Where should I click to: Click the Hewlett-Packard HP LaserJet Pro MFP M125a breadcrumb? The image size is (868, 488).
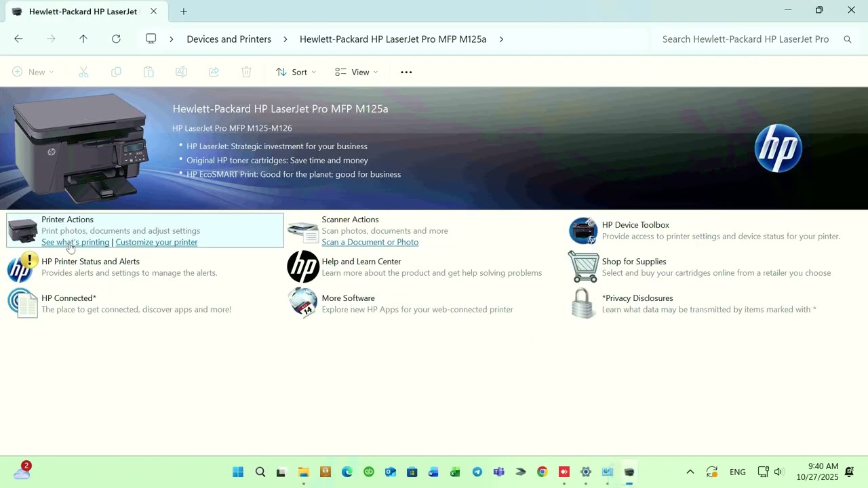pyautogui.click(x=393, y=39)
